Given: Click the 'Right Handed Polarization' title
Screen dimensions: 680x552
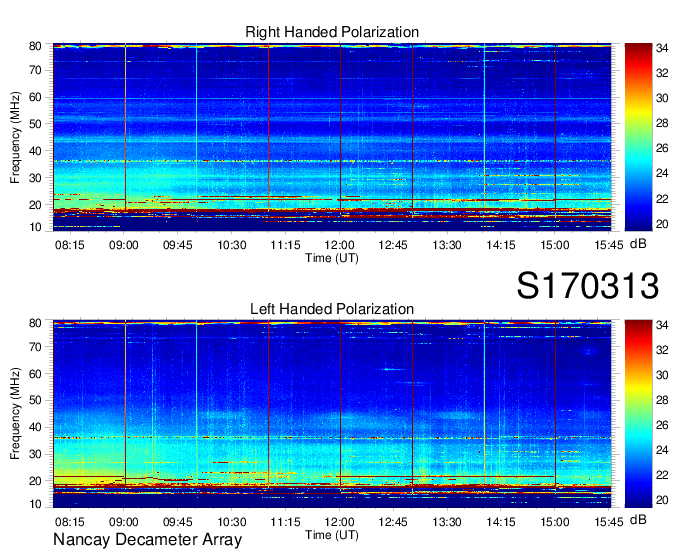Looking at the screenshot, I should (x=332, y=32).
